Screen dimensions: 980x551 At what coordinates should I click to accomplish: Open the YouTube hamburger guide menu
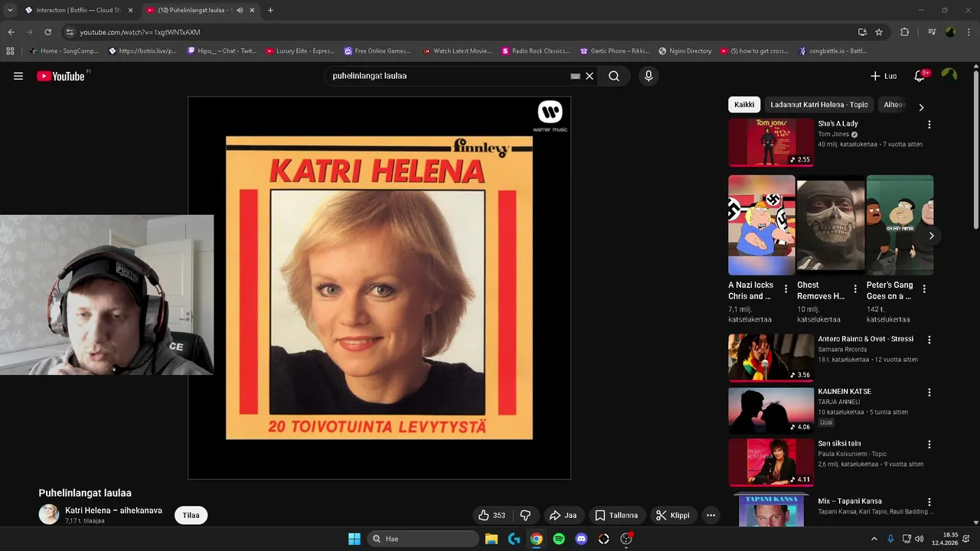click(x=18, y=76)
